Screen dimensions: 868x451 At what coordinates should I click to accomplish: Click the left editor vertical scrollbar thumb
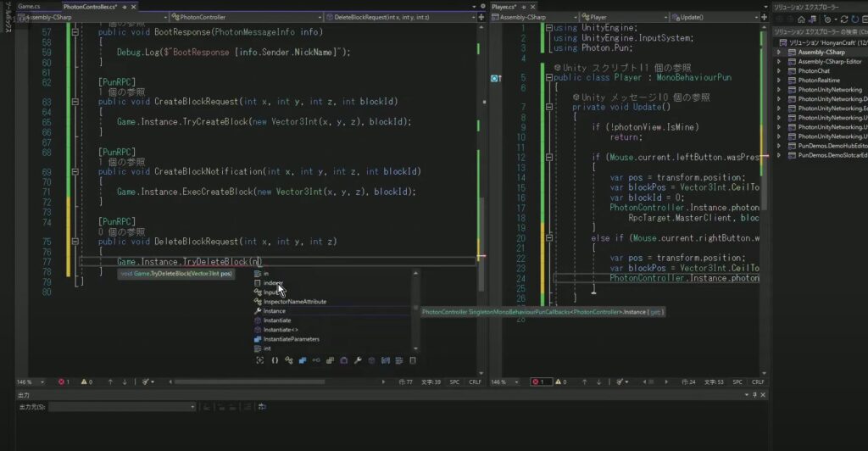481,243
